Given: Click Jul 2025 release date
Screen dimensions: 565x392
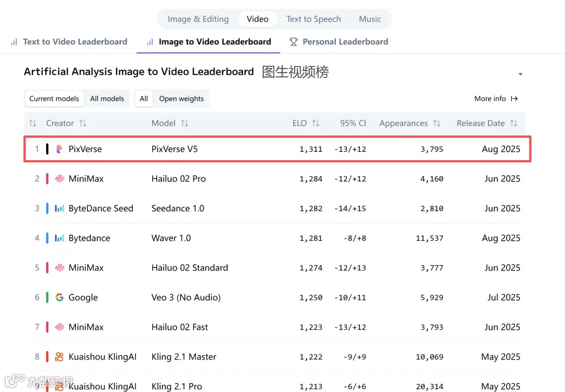Looking at the screenshot, I should click(x=504, y=297).
